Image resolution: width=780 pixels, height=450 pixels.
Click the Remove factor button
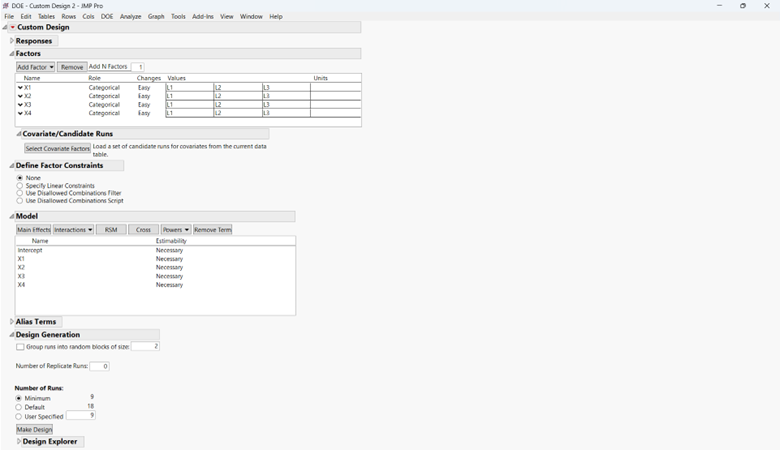(72, 67)
